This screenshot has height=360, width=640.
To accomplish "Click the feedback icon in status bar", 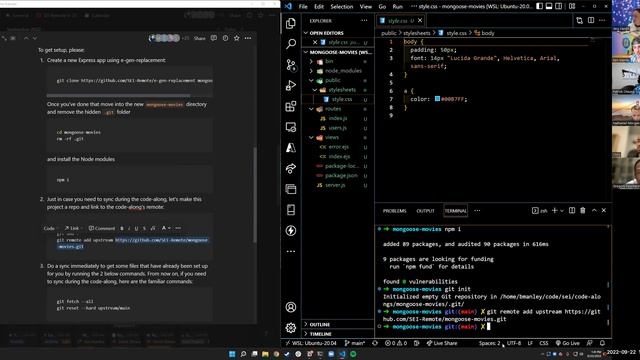I will tap(589, 343).
